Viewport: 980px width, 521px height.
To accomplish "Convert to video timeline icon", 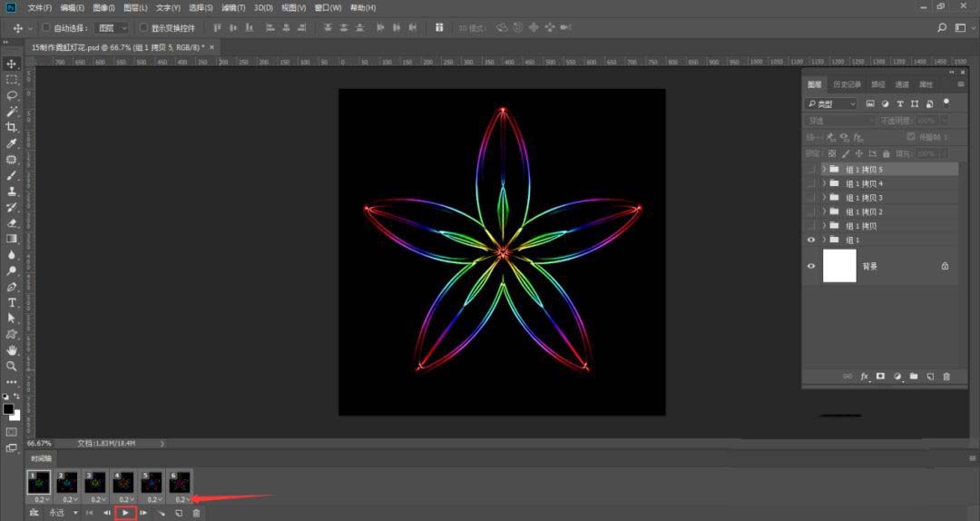I will coord(34,513).
